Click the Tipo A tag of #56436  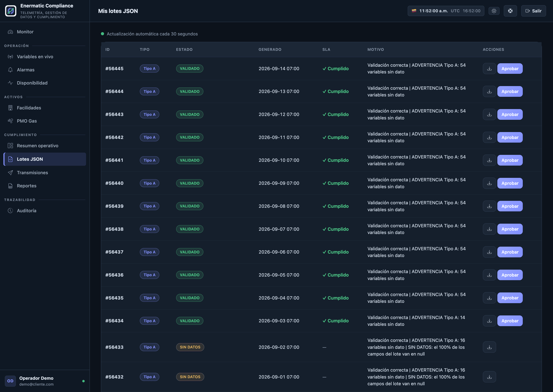click(149, 275)
